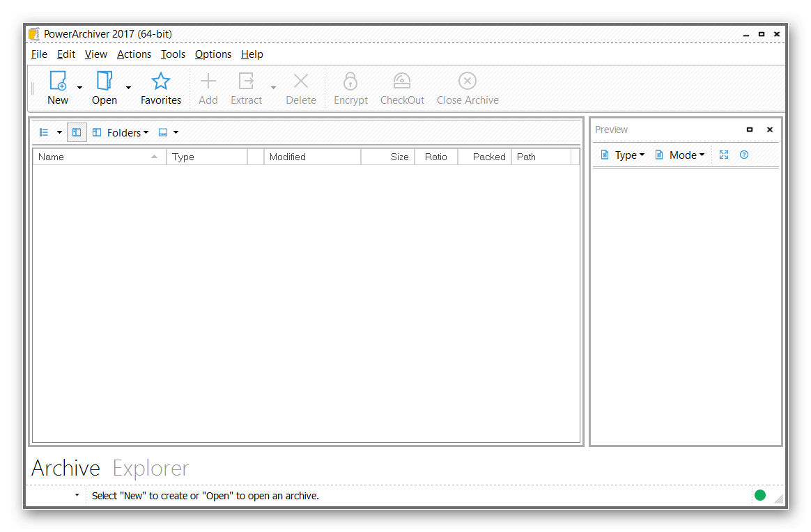Switch to the Explorer tab

tap(150, 468)
